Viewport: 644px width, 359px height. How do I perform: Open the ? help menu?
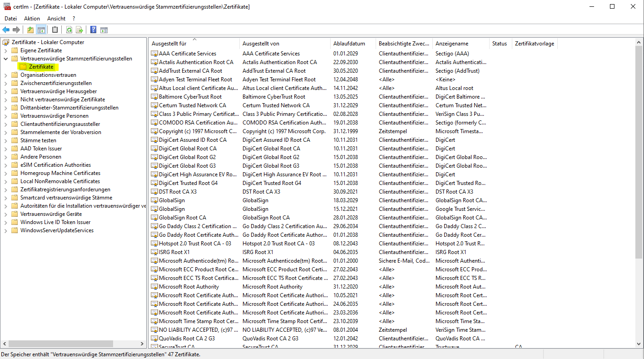(x=74, y=19)
